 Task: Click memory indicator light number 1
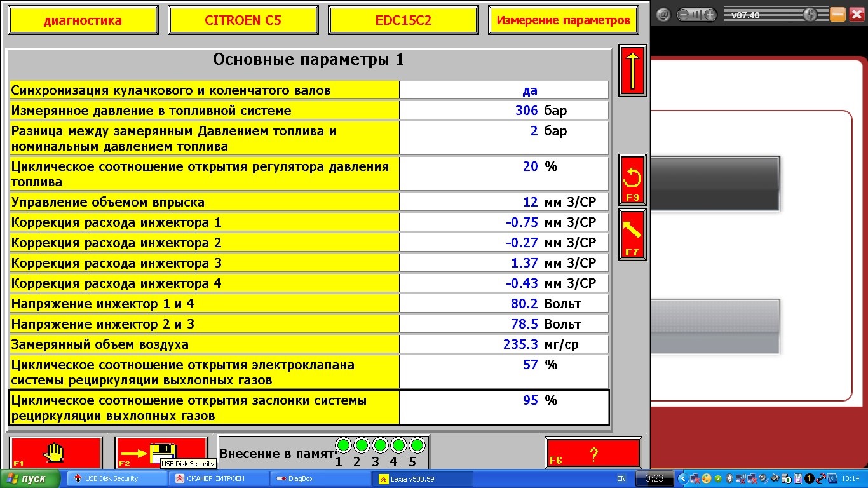tap(343, 445)
